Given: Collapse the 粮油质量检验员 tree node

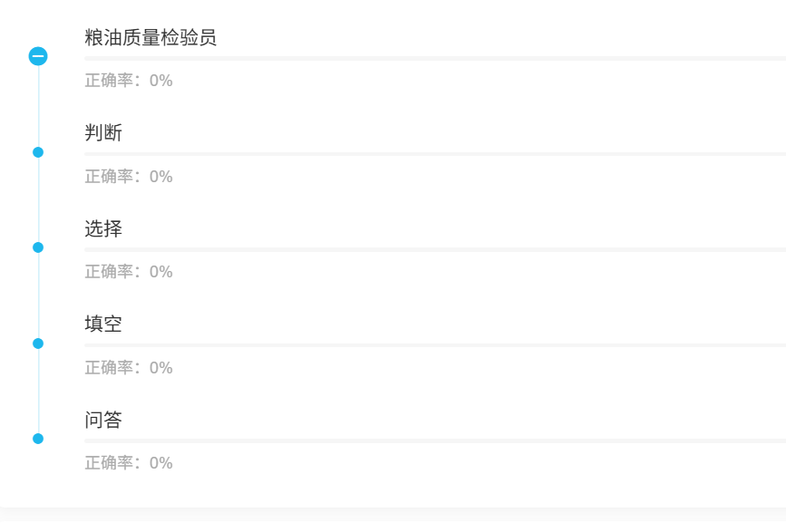Looking at the screenshot, I should tap(38, 56).
